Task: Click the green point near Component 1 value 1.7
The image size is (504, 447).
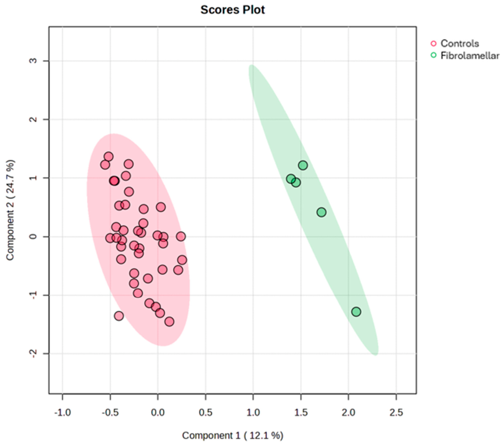Action: click(x=322, y=212)
